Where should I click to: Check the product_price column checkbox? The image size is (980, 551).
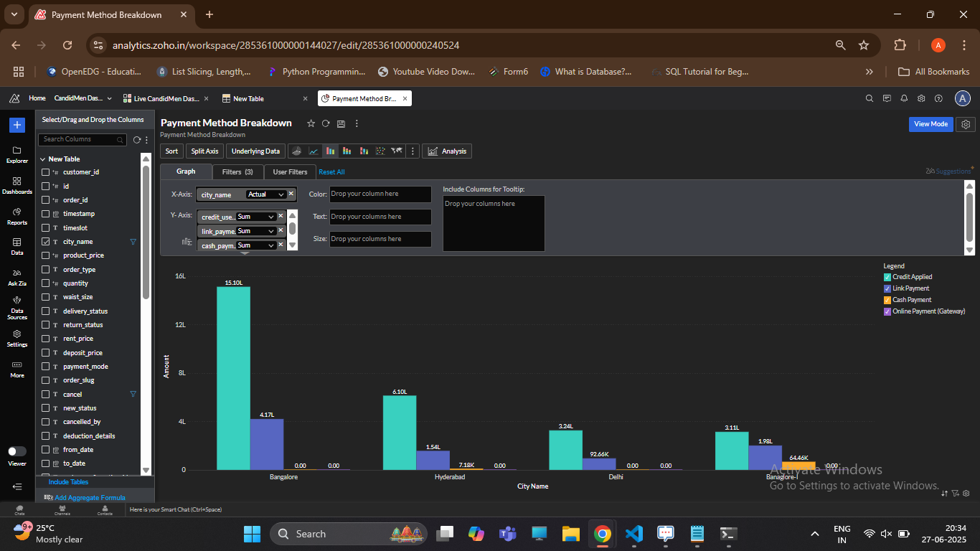point(46,255)
